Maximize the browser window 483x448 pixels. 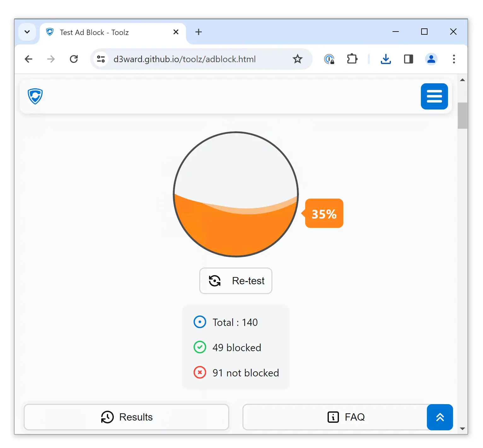(424, 32)
